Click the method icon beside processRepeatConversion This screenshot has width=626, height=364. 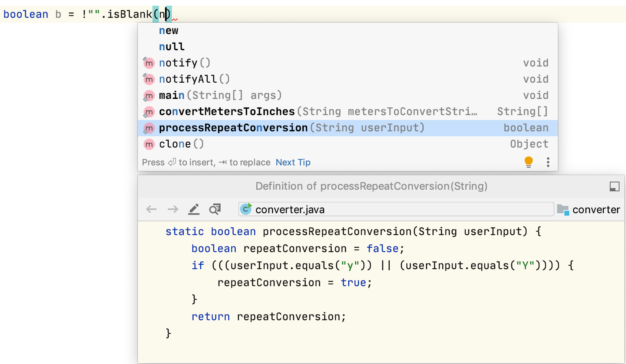point(149,128)
